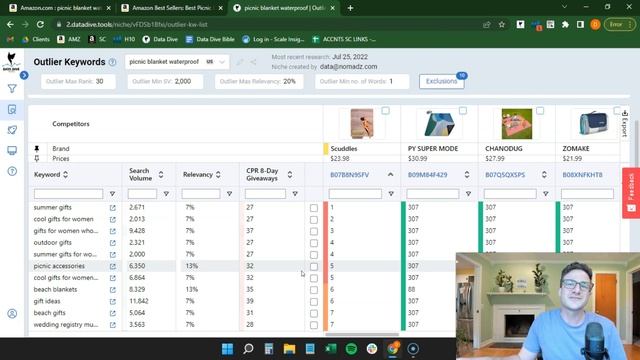Open the B07QSQXSPS ASIN link

[505, 175]
